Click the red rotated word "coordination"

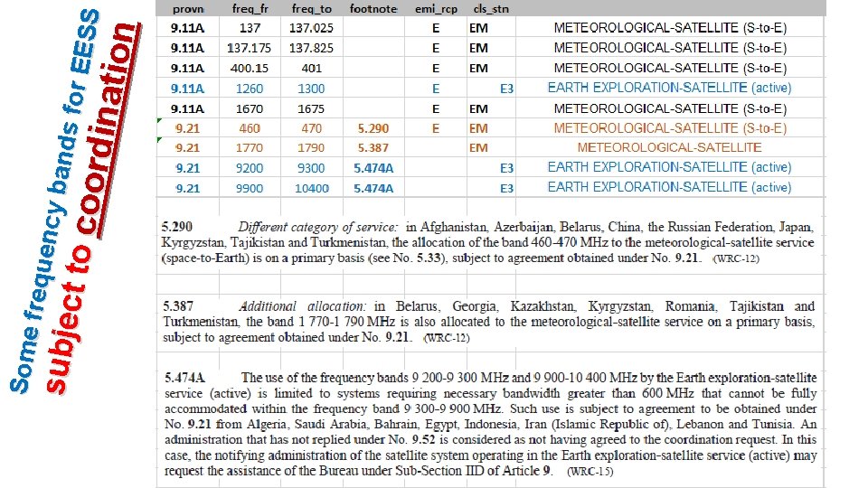pos(108,130)
